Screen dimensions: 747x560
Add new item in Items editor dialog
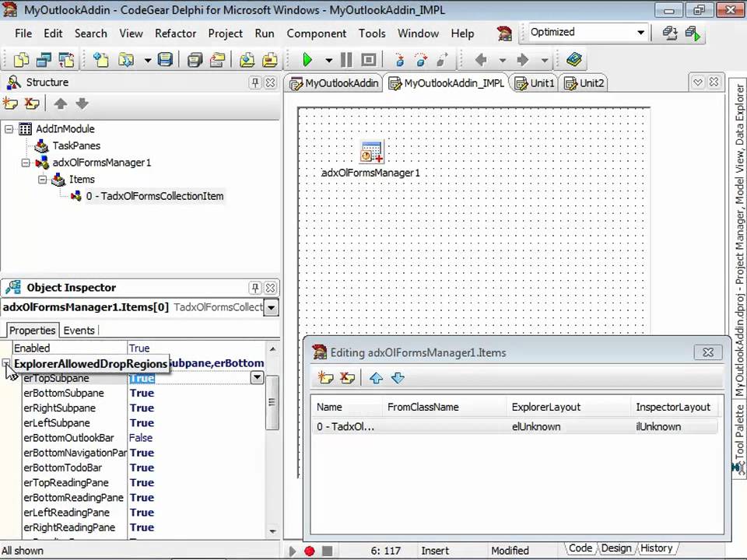[x=326, y=378]
